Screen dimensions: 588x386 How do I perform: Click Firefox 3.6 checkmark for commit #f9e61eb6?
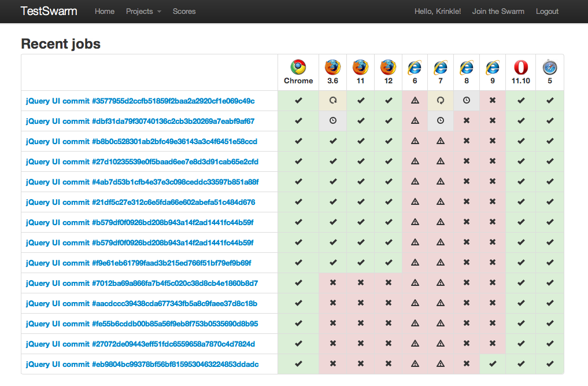pos(333,263)
